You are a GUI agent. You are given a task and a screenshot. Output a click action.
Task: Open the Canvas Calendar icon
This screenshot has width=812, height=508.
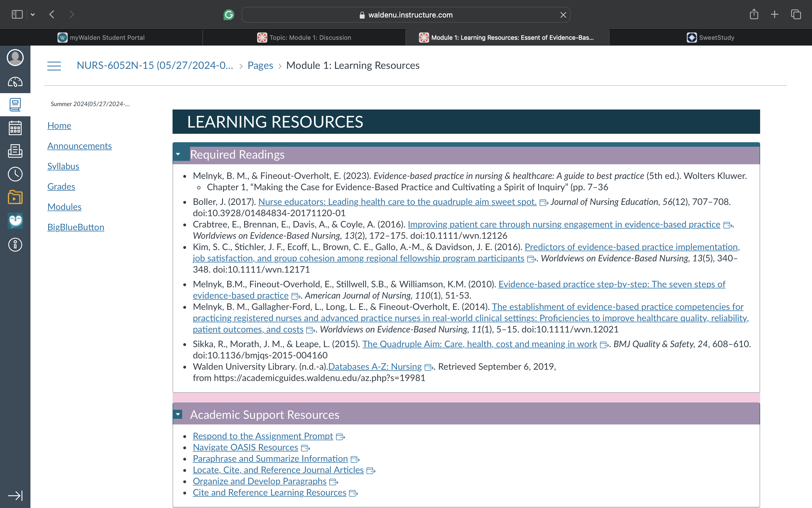click(x=15, y=128)
